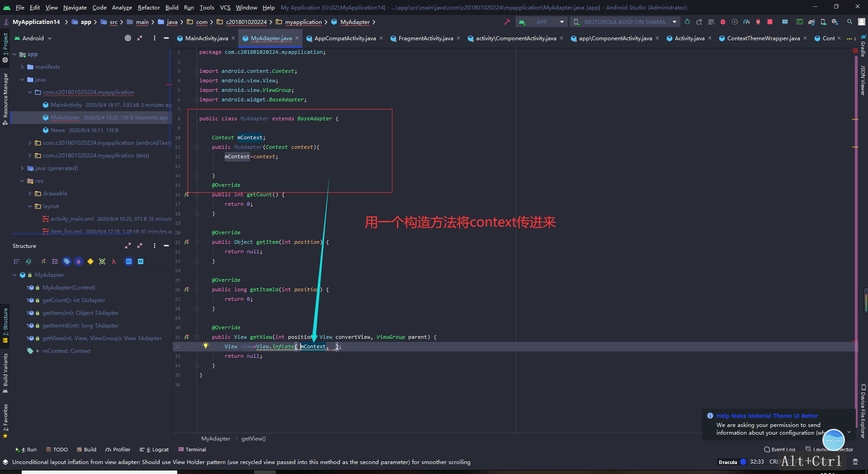This screenshot has width=868, height=474.
Task: Open the Refactor menu
Action: [x=149, y=7]
